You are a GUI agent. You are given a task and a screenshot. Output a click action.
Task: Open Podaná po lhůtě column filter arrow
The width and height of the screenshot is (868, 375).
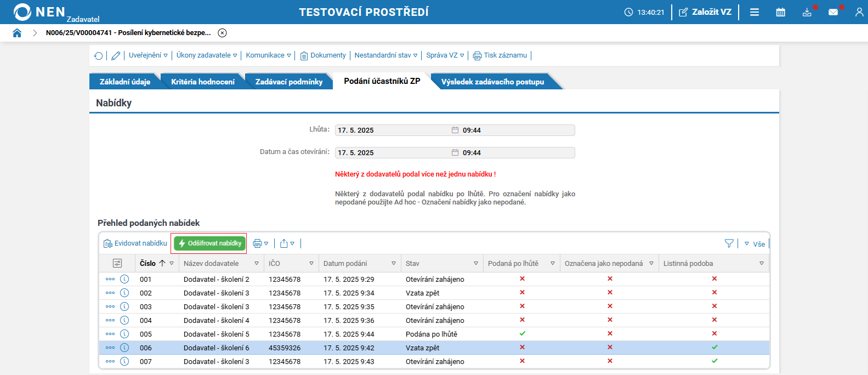(553, 264)
